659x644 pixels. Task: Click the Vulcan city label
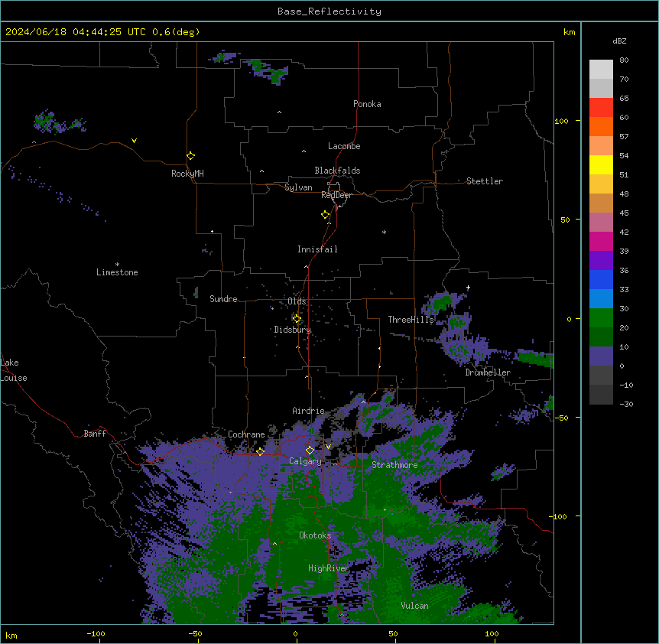pos(414,606)
